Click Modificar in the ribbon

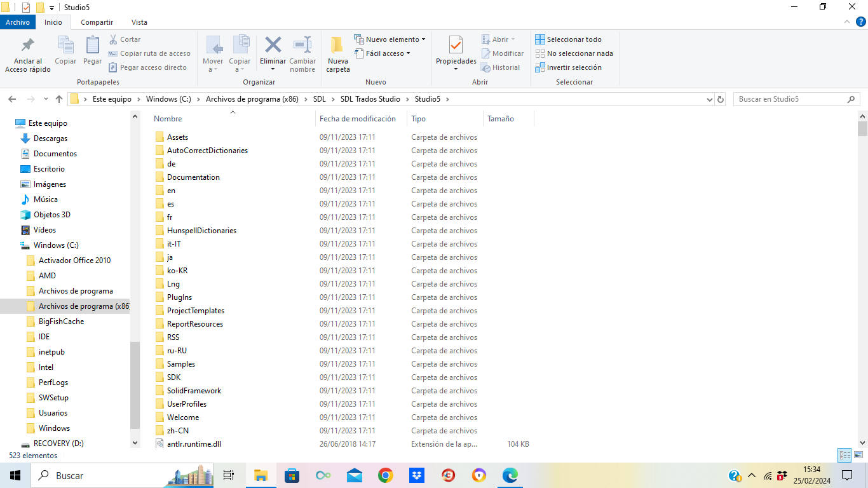coord(503,53)
